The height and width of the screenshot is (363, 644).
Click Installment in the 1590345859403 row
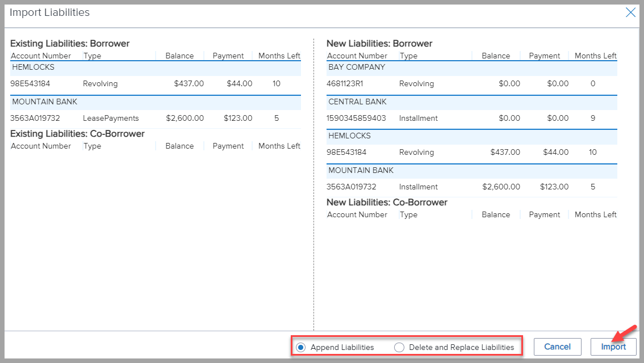(419, 118)
